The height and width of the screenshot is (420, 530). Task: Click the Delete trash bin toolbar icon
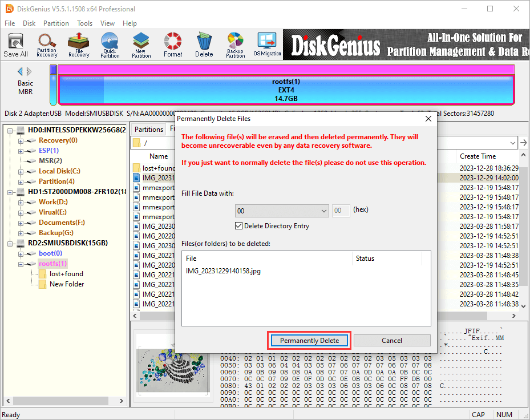point(204,45)
